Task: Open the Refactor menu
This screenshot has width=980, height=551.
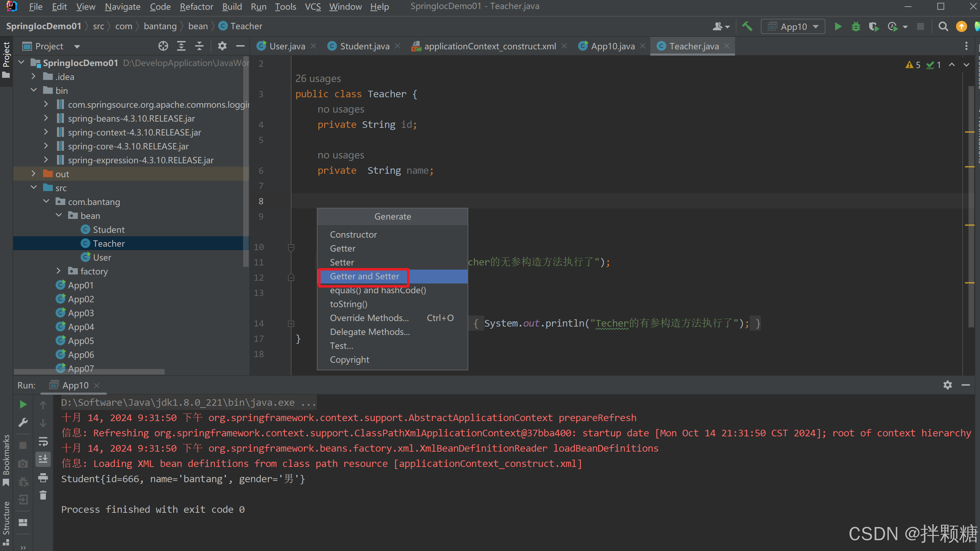Action: point(196,7)
